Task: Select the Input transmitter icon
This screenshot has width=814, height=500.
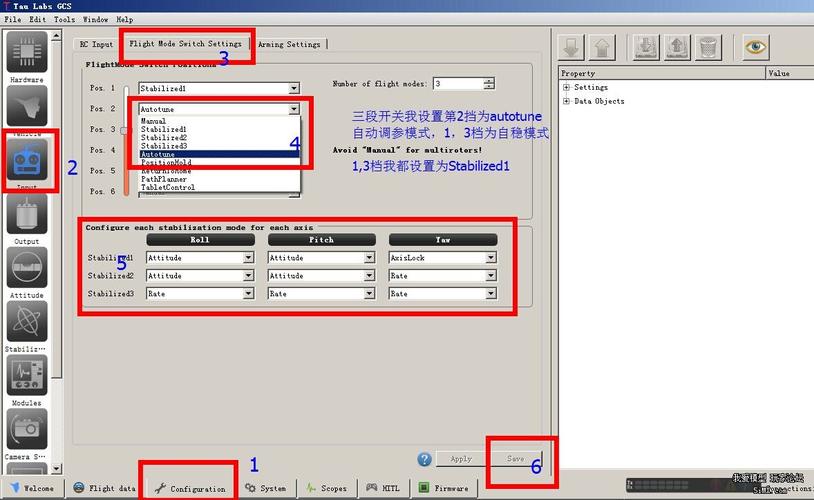Action: point(27,160)
